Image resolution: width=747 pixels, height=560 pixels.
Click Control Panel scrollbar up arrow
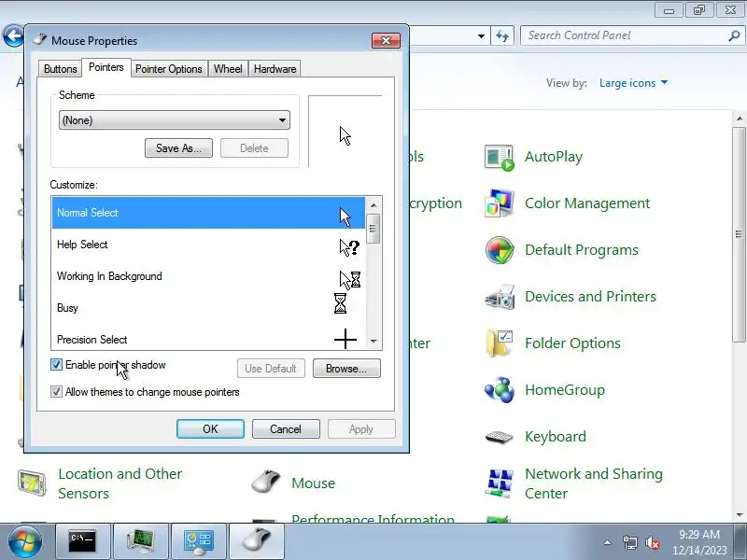pyautogui.click(x=740, y=119)
